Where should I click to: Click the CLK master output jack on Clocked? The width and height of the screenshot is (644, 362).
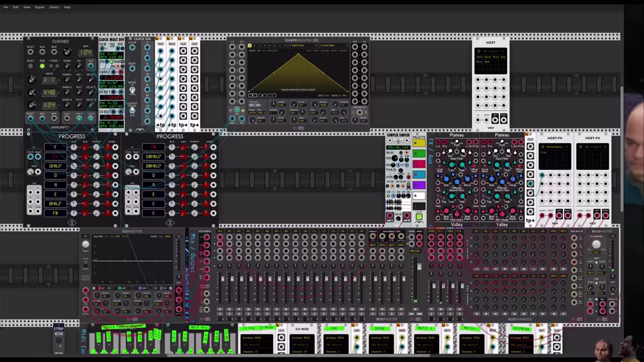[91, 66]
